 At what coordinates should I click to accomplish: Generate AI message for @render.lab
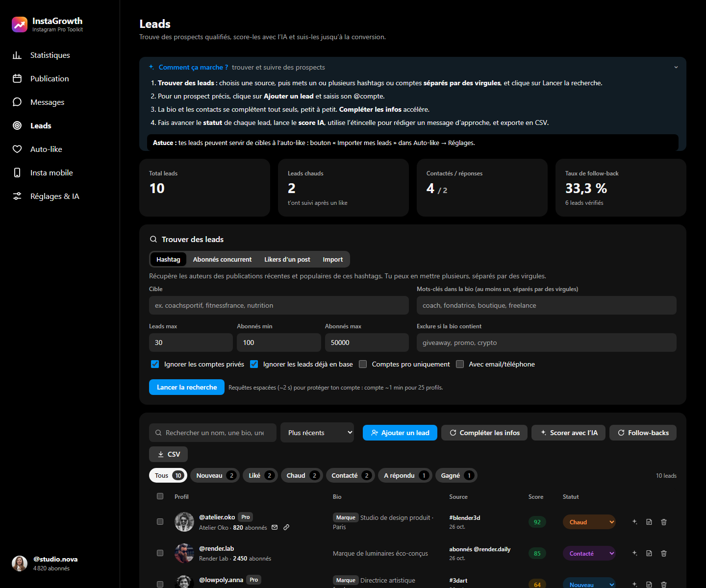634,553
